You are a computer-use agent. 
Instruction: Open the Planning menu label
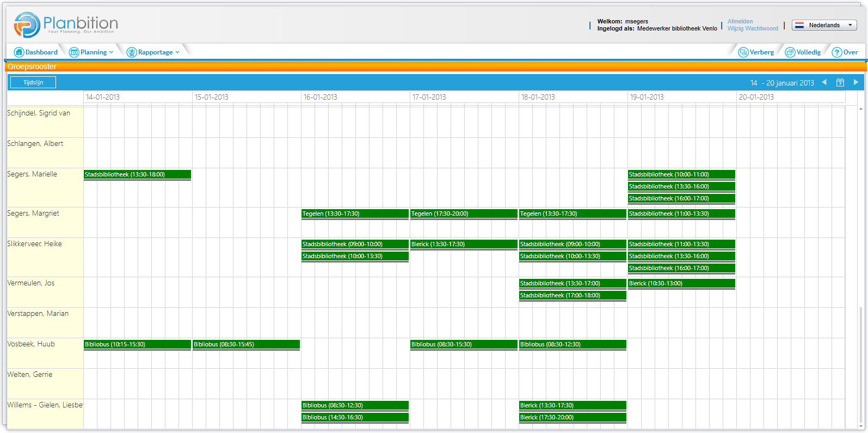94,52
